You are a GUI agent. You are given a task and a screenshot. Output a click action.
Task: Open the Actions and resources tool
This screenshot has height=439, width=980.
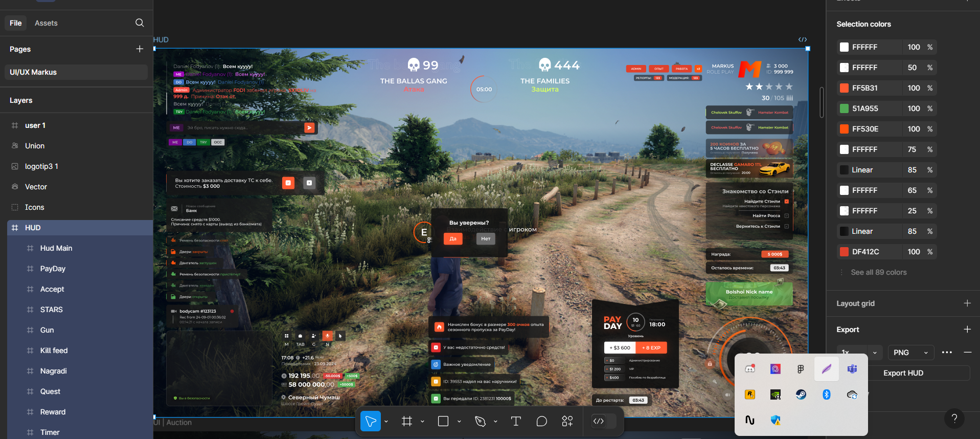pos(567,421)
